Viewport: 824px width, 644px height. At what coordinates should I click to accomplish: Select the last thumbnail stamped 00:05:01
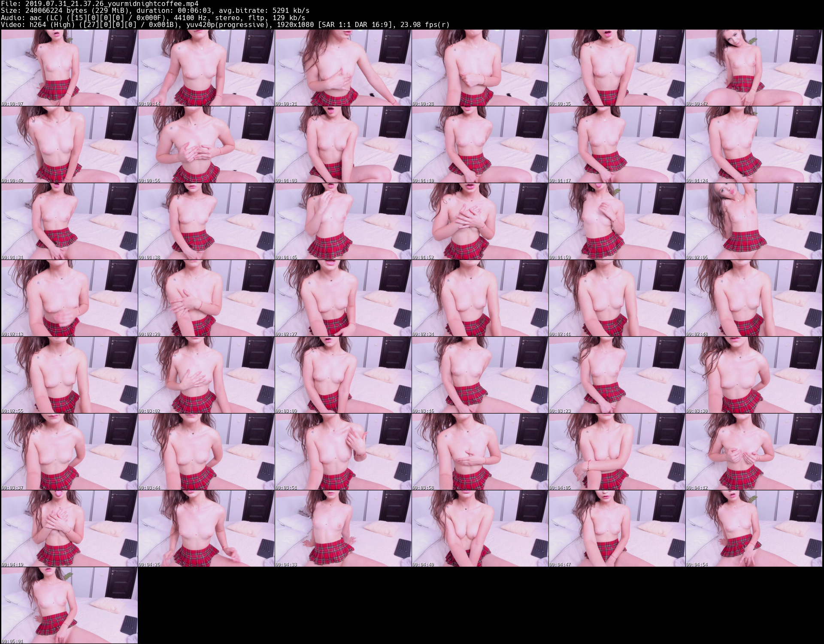click(x=70, y=605)
